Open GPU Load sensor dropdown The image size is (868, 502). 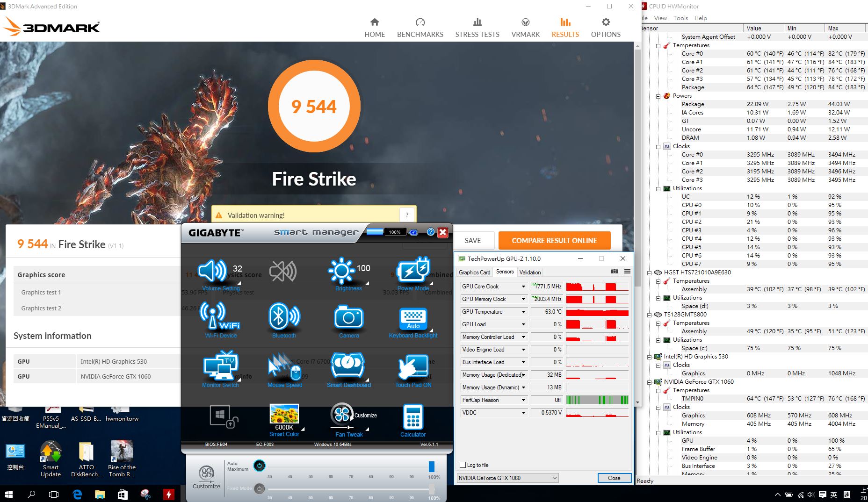point(523,324)
